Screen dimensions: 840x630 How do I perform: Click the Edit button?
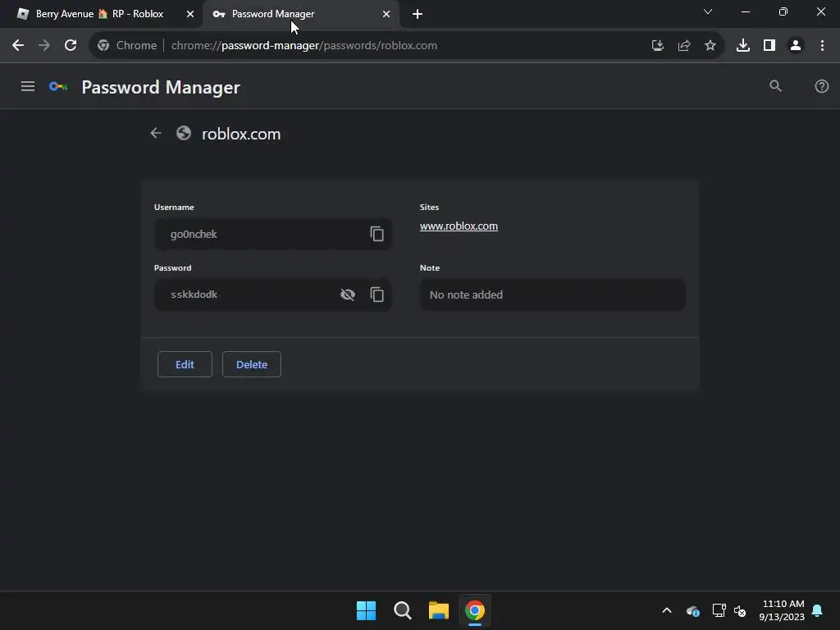click(185, 364)
